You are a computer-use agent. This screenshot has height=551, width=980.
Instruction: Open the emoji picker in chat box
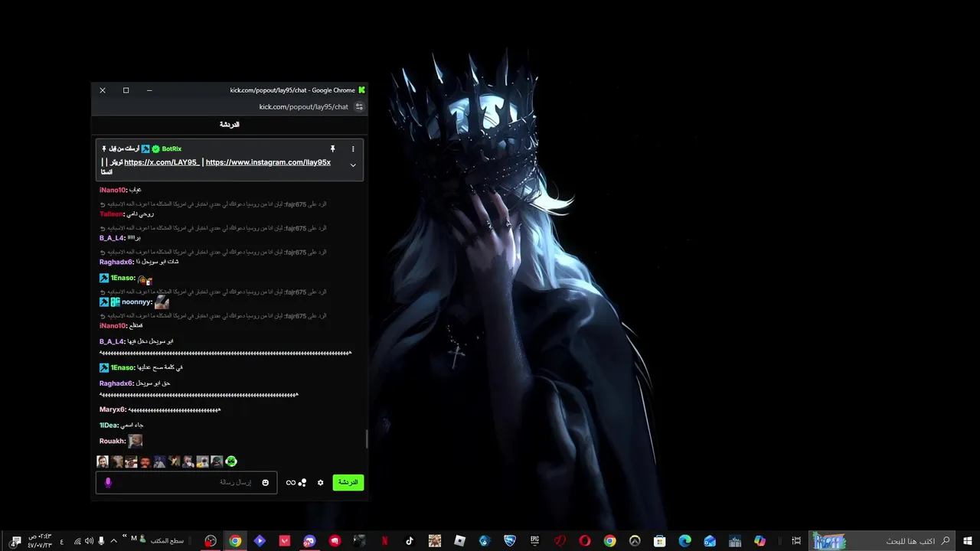266,482
